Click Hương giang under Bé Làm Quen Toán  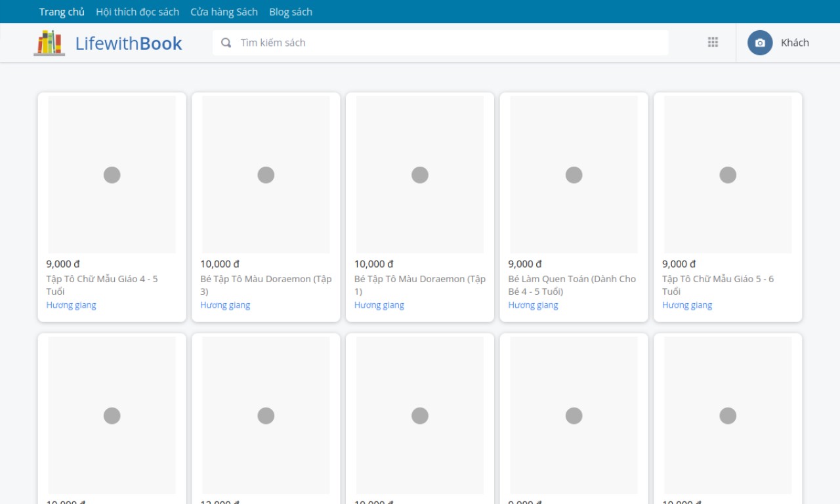pos(533,305)
